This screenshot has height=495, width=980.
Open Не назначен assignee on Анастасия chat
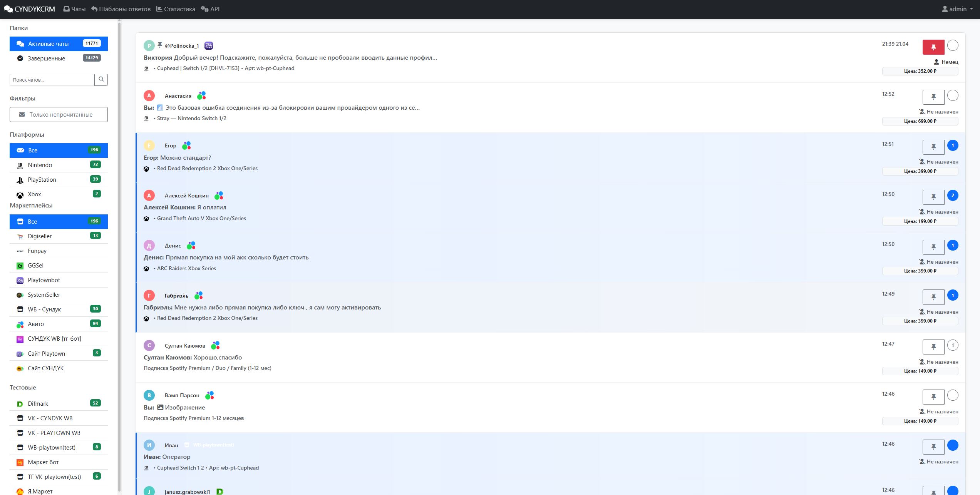point(938,112)
